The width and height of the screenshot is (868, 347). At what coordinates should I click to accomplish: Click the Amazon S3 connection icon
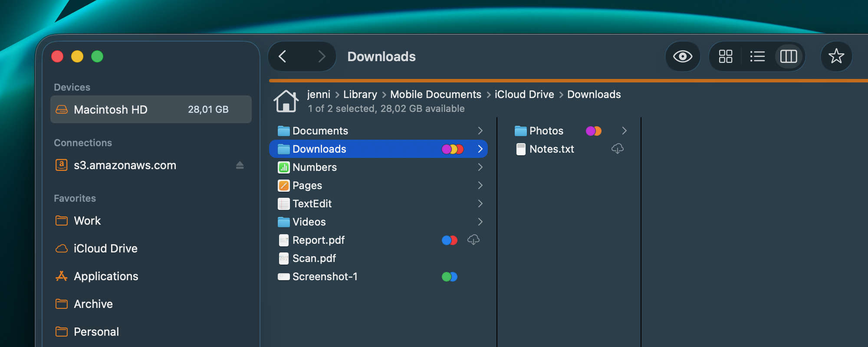point(62,165)
